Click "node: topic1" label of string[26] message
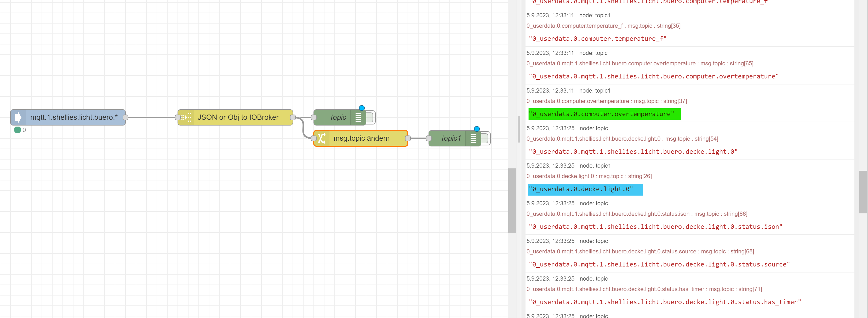Viewport: 868px width, 318px height. (595, 166)
